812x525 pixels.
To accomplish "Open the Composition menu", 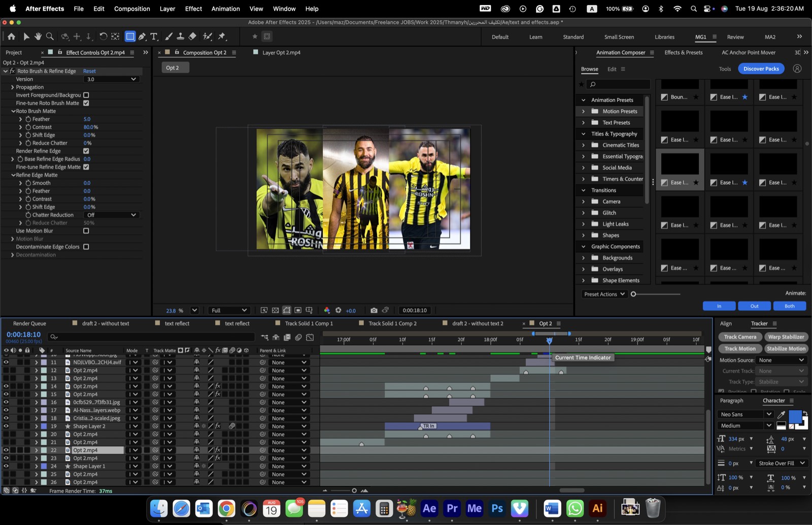I will (x=132, y=9).
